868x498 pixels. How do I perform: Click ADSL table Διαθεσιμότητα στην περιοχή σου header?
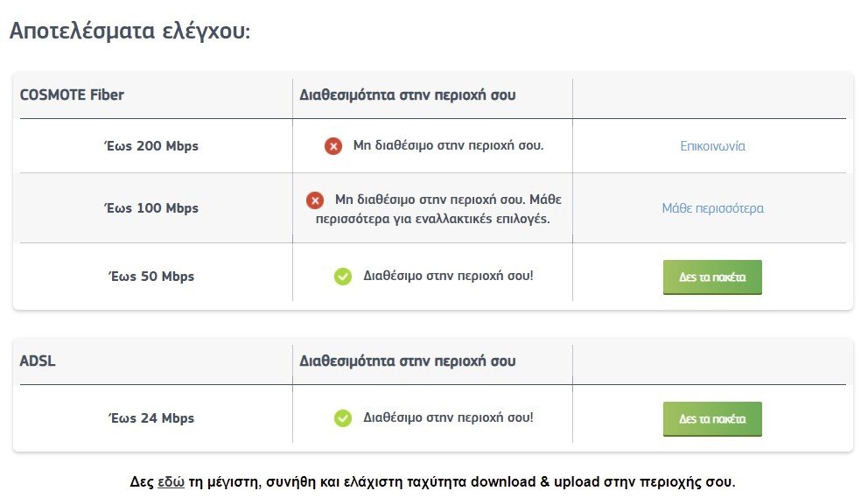pos(408,361)
